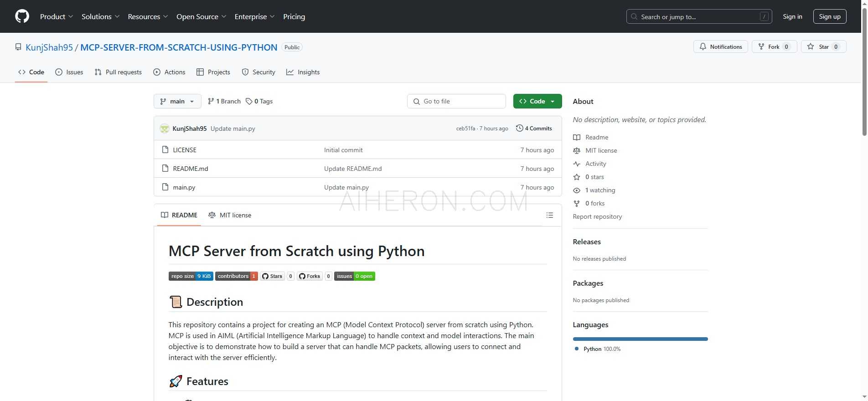The width and height of the screenshot is (868, 401).
Task: Click Report repository
Action: [597, 216]
